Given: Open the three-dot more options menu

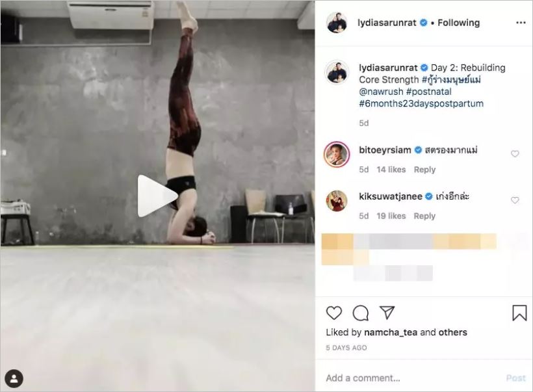Looking at the screenshot, I should click(x=521, y=23).
